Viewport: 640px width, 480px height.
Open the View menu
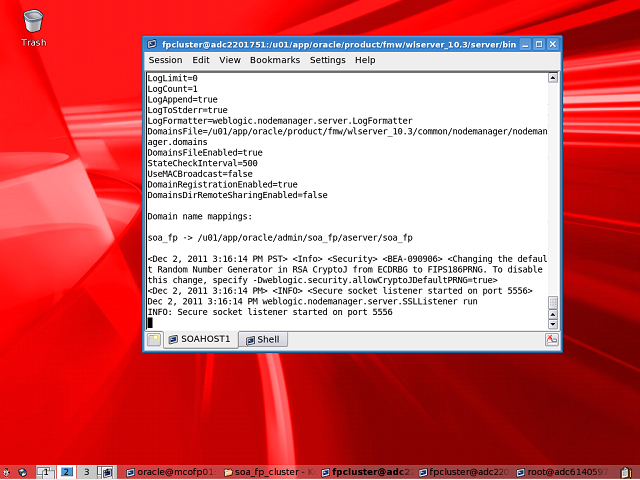click(230, 60)
